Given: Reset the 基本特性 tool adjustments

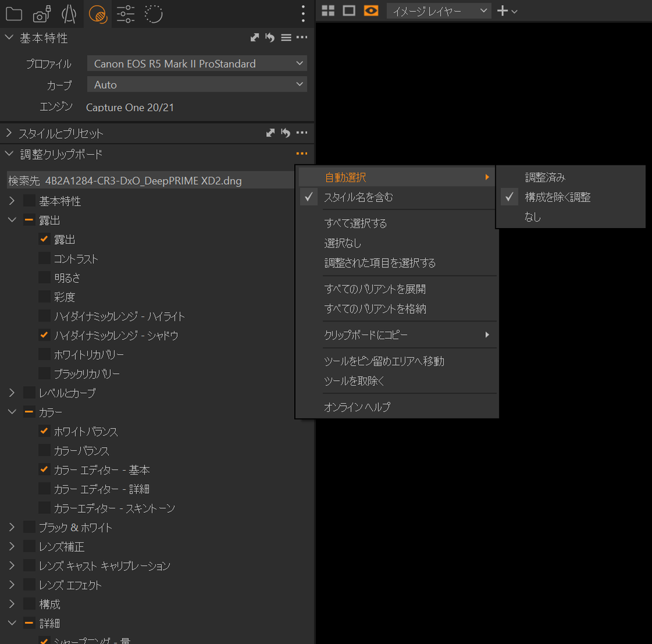Looking at the screenshot, I should 270,38.
